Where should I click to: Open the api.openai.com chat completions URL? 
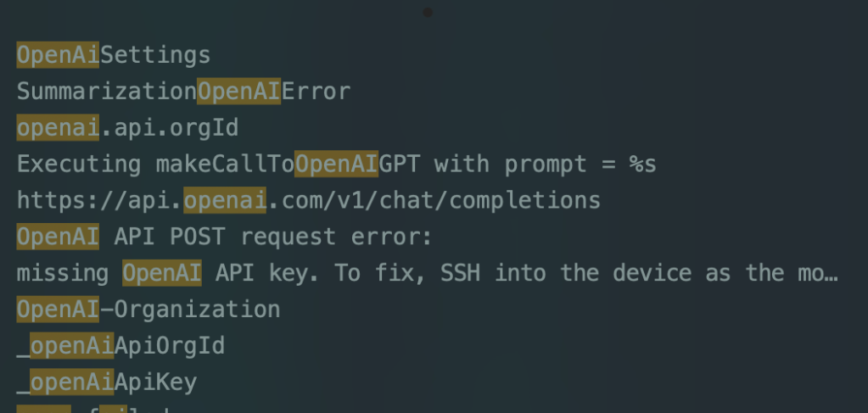308,201
